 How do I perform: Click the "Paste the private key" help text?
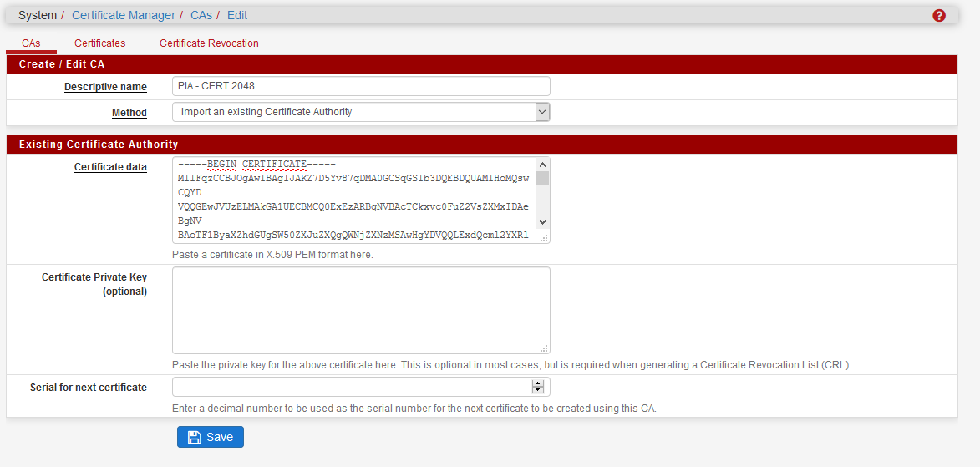pyautogui.click(x=512, y=364)
